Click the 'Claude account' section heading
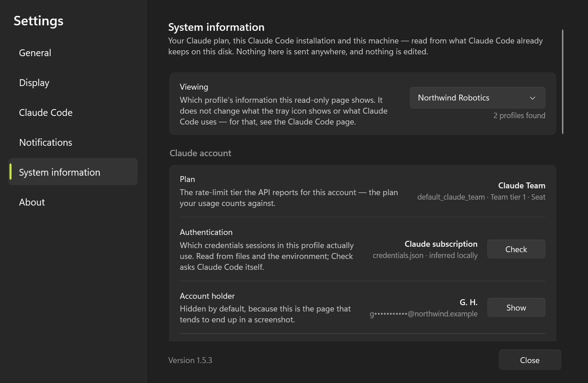Screen dimensions: 588x383 200,153
